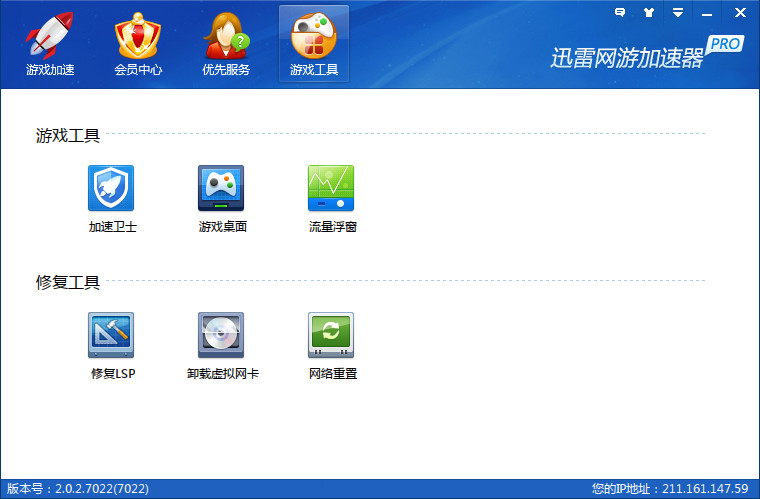Click the 迅雷网游加速器 PRO logo
This screenshot has height=499, width=760.
tap(647, 53)
